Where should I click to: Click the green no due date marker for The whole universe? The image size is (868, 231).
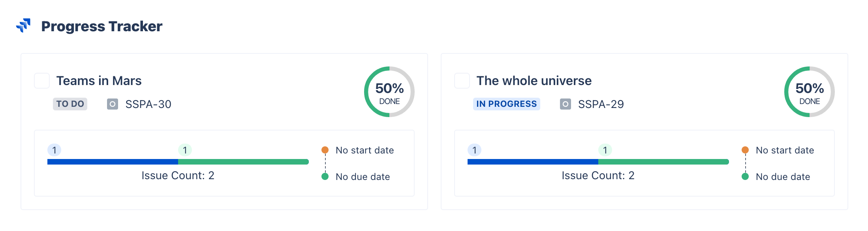(746, 176)
